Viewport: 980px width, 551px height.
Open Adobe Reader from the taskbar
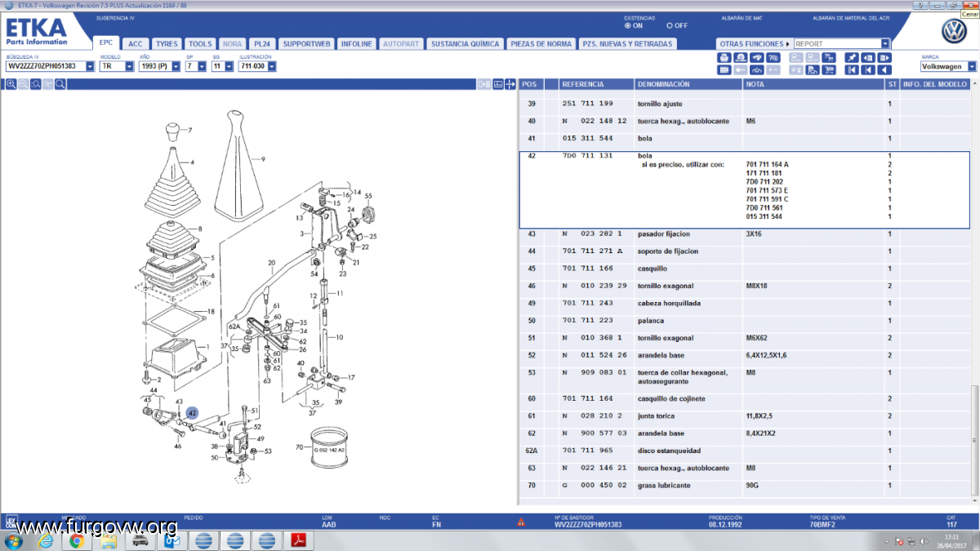pos(299,540)
